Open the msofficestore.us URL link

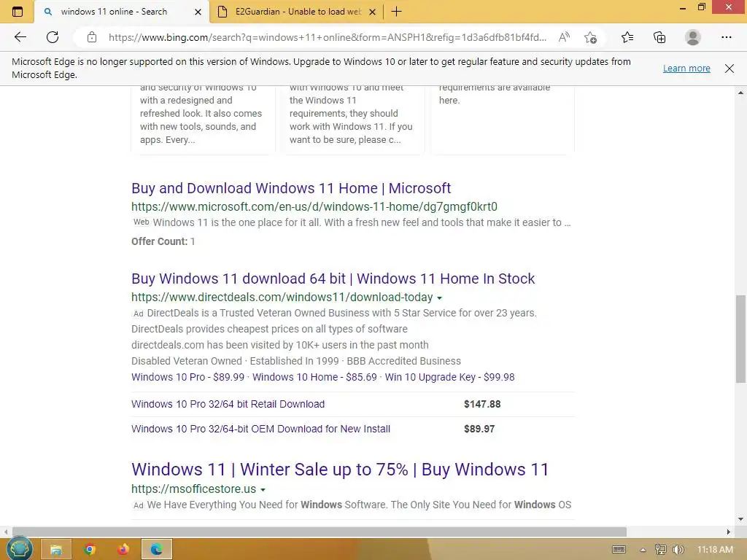coord(193,489)
